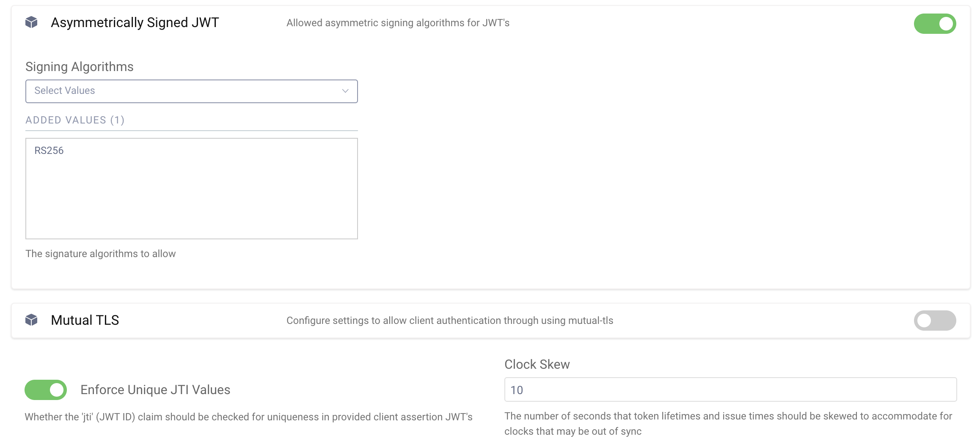This screenshot has height=444, width=980.
Task: Disable the Asymmetrically Signed JWT toggle
Action: click(935, 24)
